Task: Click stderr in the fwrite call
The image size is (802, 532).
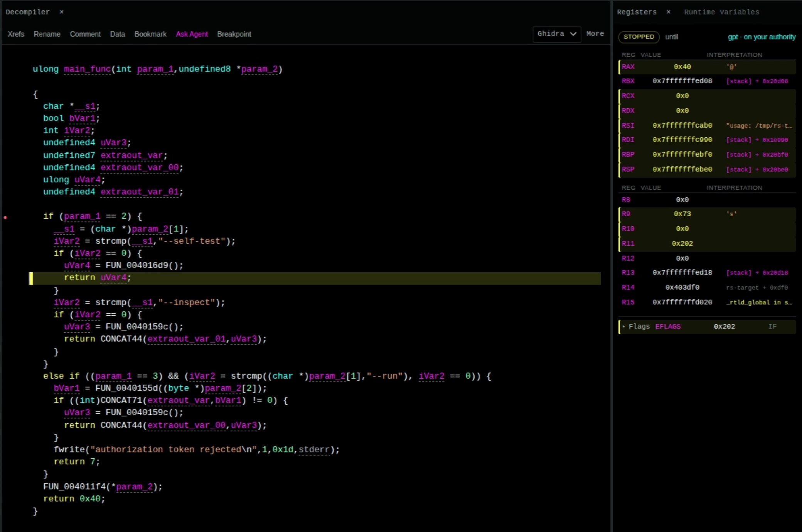Action: [x=314, y=450]
